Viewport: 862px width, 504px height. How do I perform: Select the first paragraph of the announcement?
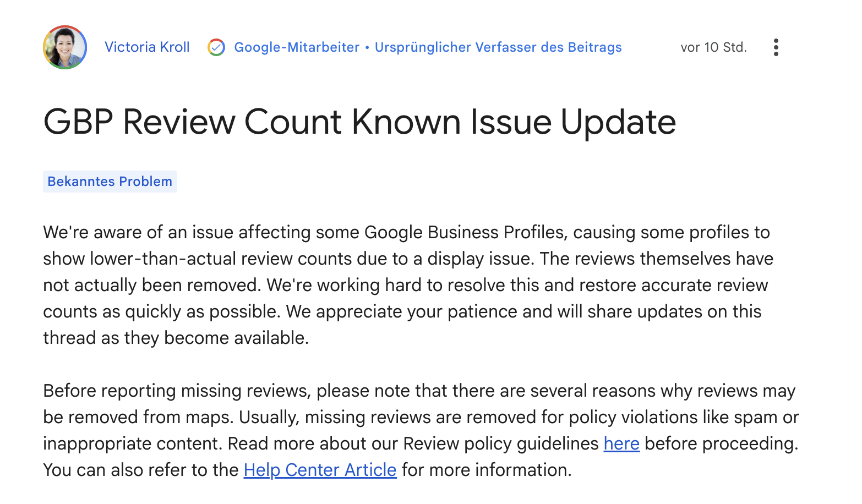coord(407,284)
